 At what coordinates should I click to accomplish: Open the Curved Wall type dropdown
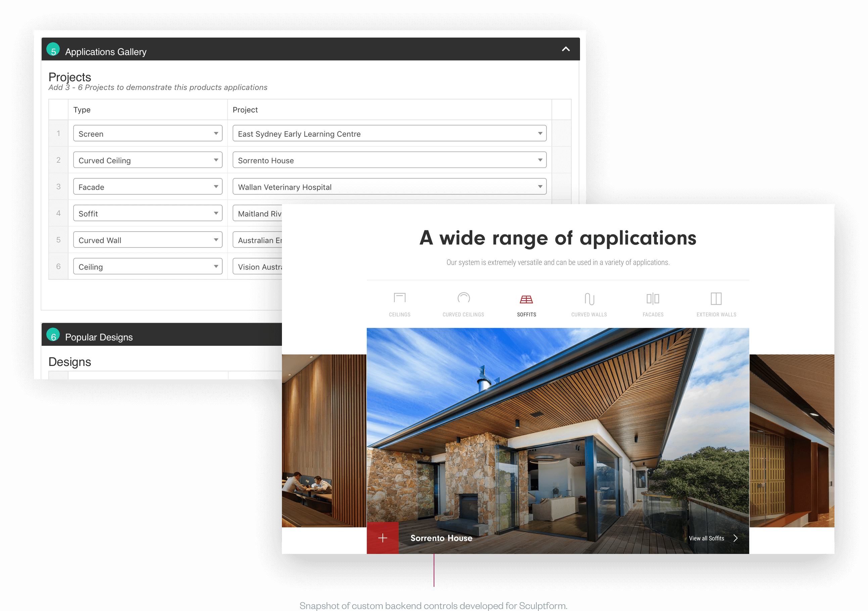click(x=147, y=240)
